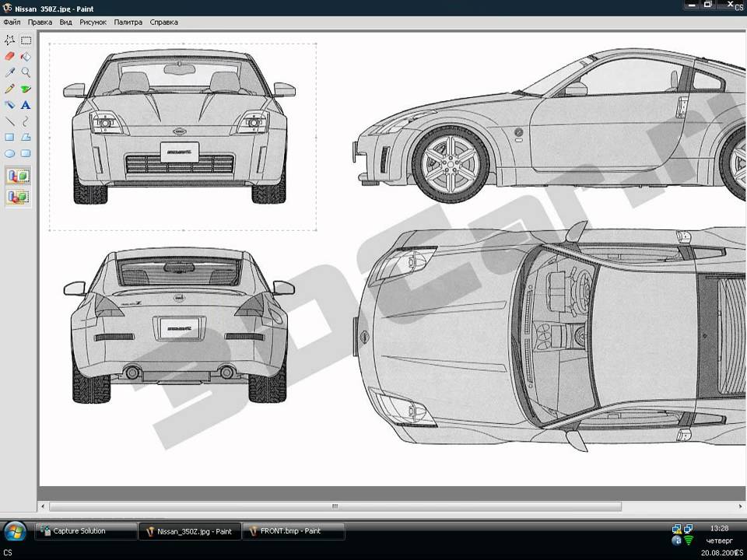
Task: Pick the Eraser tool
Action: point(9,56)
